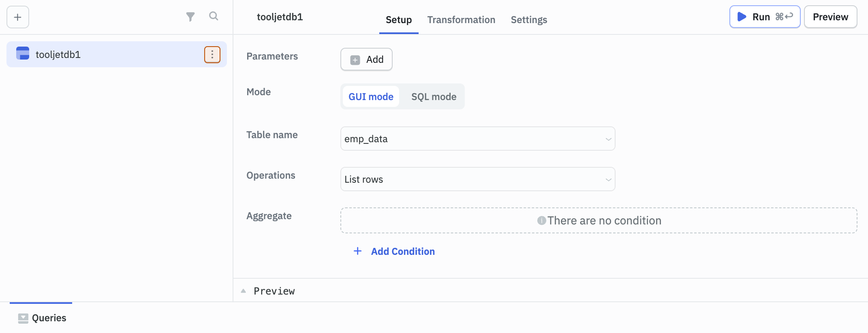
Task: Run the query with Run button
Action: (765, 17)
